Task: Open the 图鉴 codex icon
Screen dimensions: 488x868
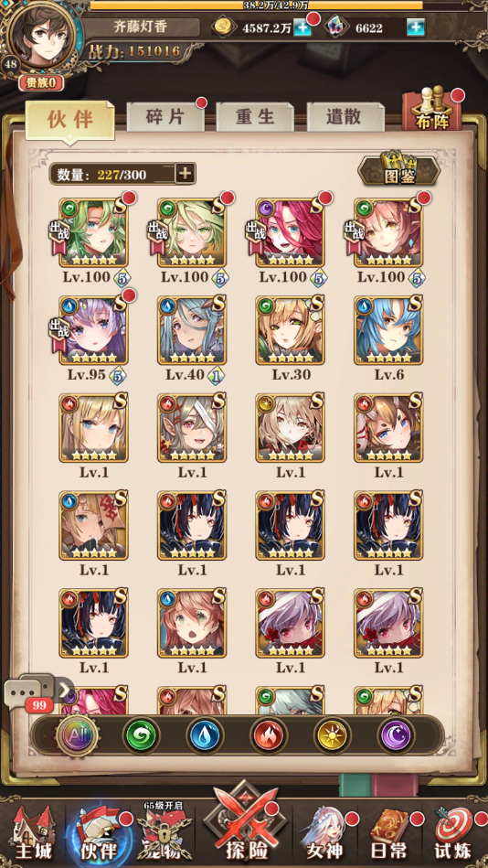Action: [399, 169]
